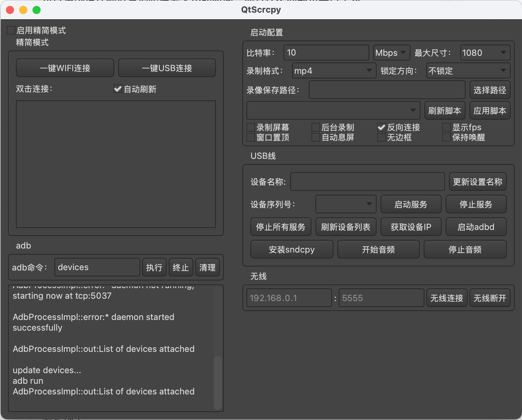Screen dimensions: 522x420
Task: Minimize the QtScrcpy window
Action: tap(23, 10)
